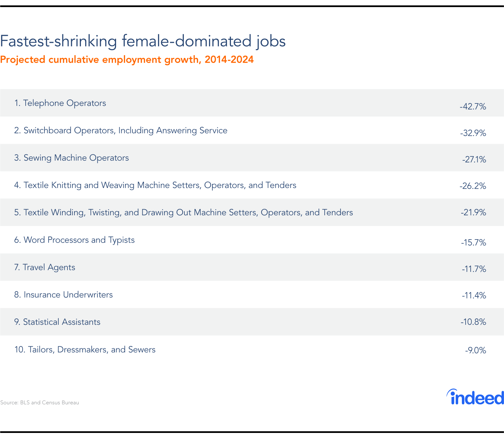Select the title 'Fastest-shrinking female-dominated jobs'

(x=143, y=41)
